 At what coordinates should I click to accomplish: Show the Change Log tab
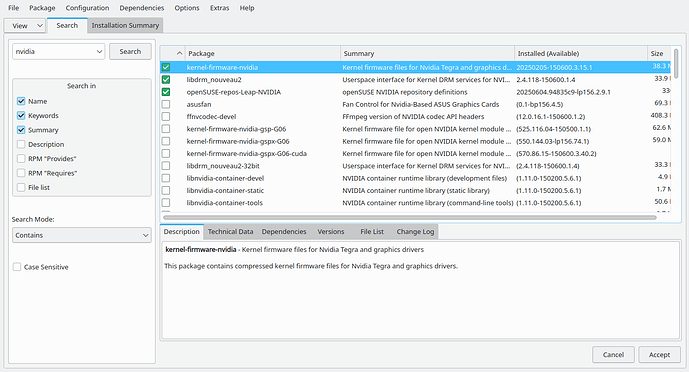[415, 231]
